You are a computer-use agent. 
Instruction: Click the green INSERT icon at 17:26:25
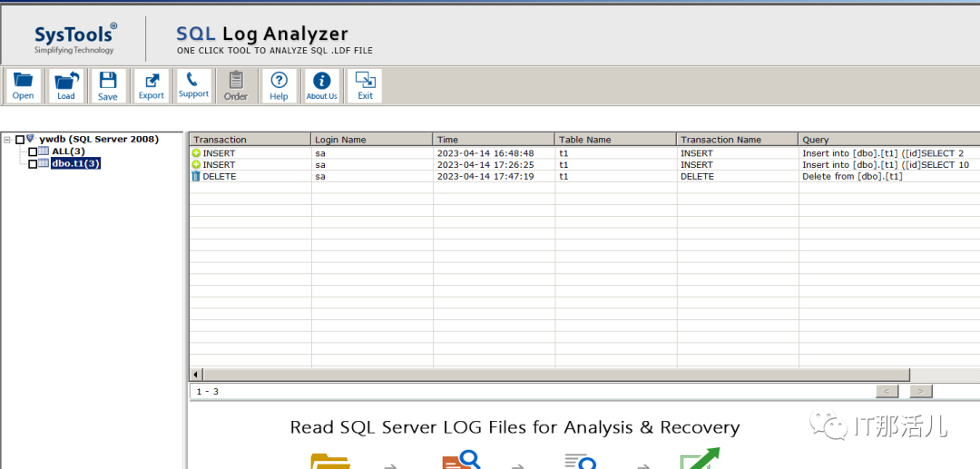pos(196,165)
